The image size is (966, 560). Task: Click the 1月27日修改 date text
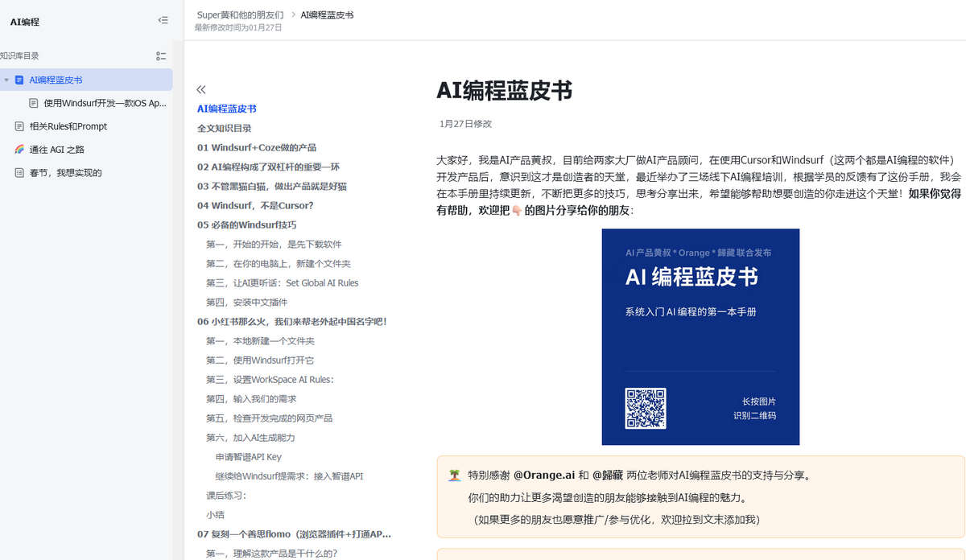[465, 124]
